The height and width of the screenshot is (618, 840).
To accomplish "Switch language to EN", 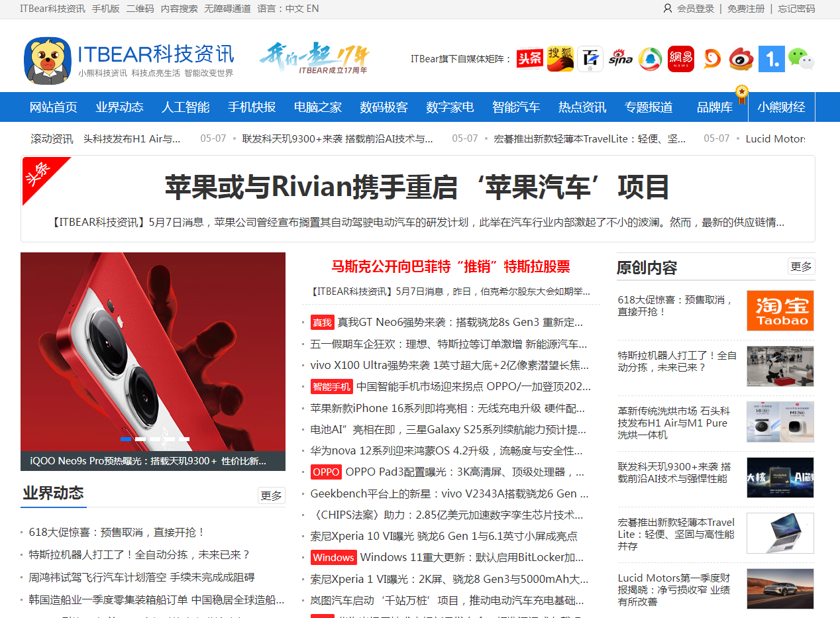I will pos(312,9).
